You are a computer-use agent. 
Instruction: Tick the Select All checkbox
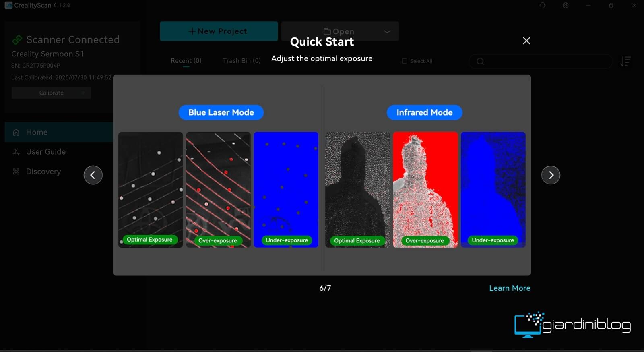405,61
